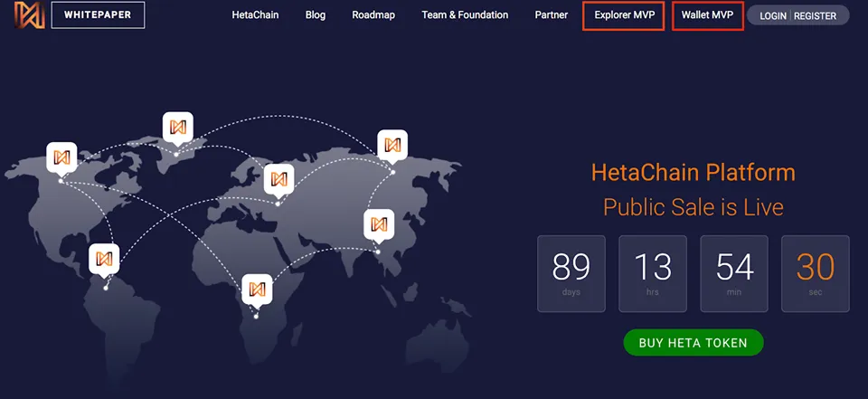Click the Africa node marker
Image resolution: width=868 pixels, height=399 pixels.
pyautogui.click(x=257, y=290)
